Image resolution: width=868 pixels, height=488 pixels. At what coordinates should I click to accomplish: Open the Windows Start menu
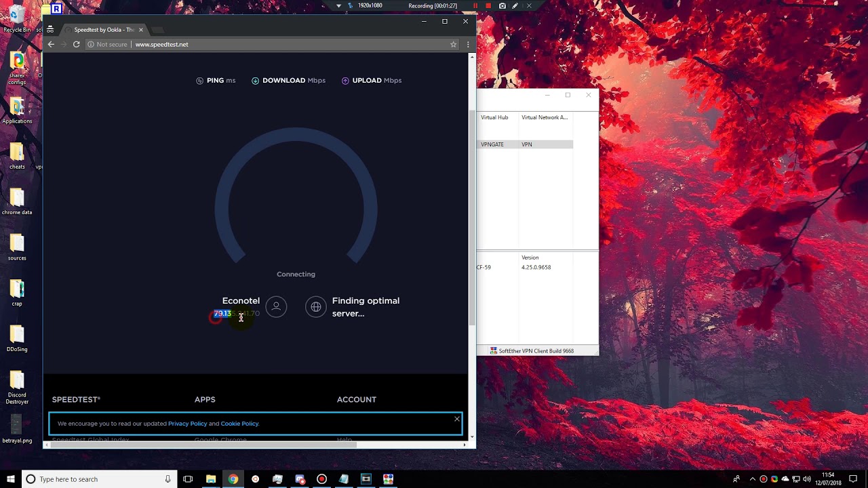pyautogui.click(x=11, y=479)
